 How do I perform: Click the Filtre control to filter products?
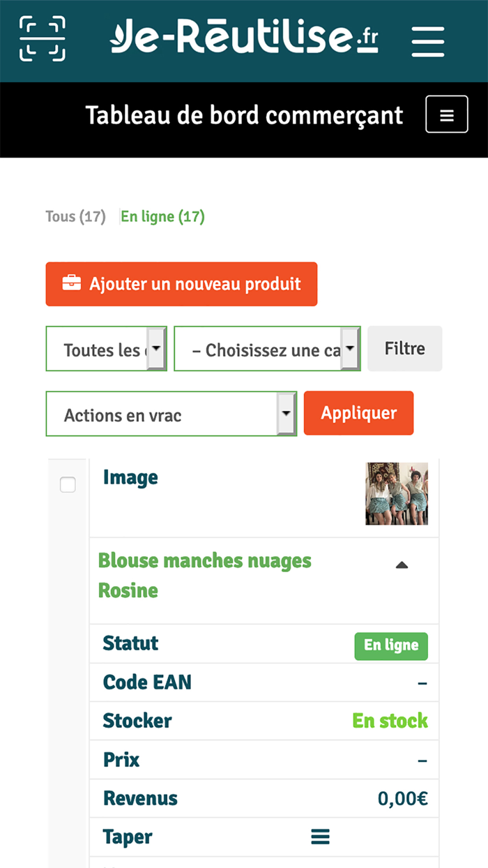coord(404,349)
